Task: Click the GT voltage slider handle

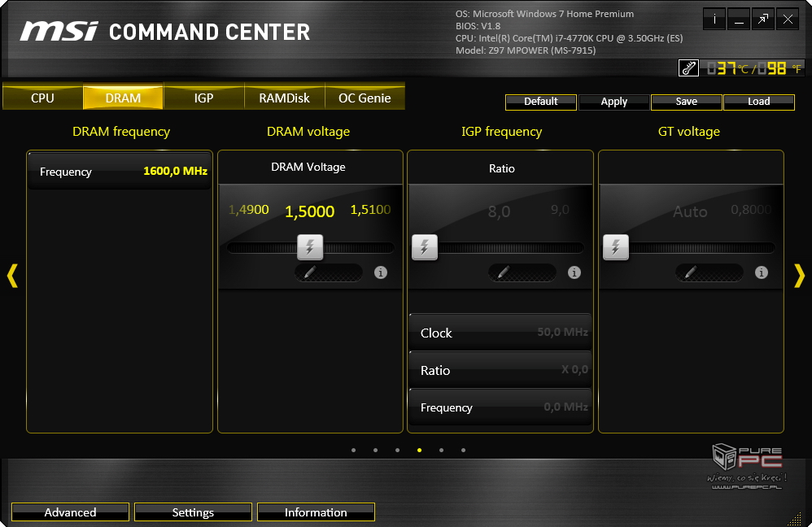Action: pos(616,247)
